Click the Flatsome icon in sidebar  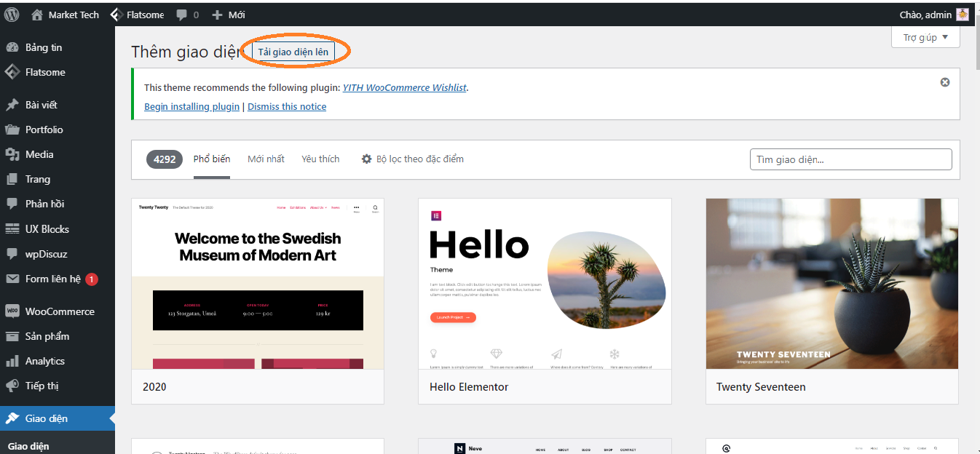pos(12,72)
